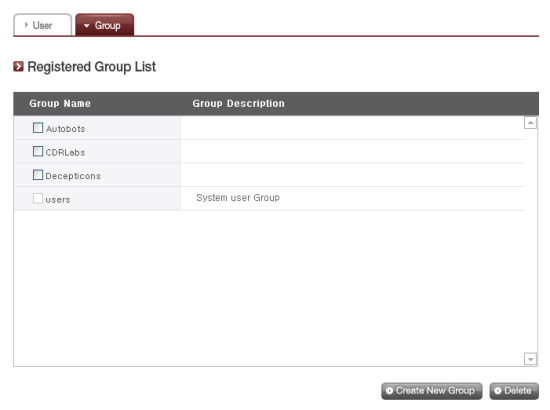Click the red arrow icon beside Registered Group List
Viewport: 550px width, 410px height.
[18, 66]
